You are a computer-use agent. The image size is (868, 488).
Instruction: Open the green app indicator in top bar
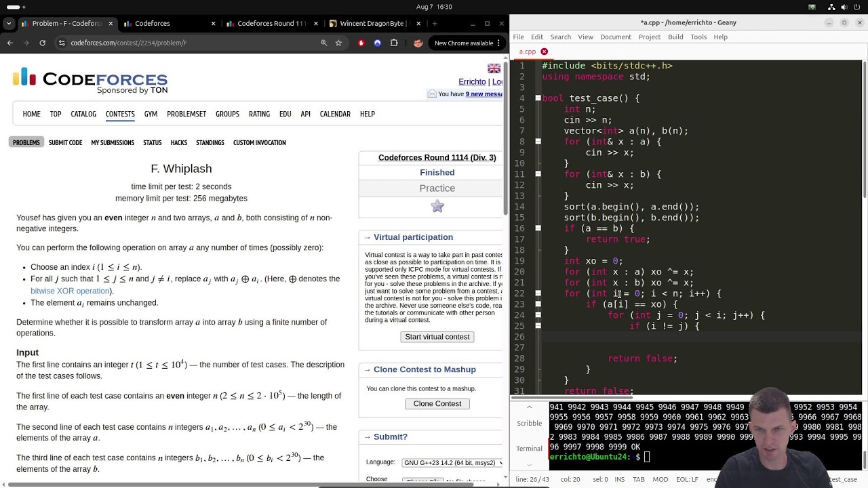[x=812, y=7]
